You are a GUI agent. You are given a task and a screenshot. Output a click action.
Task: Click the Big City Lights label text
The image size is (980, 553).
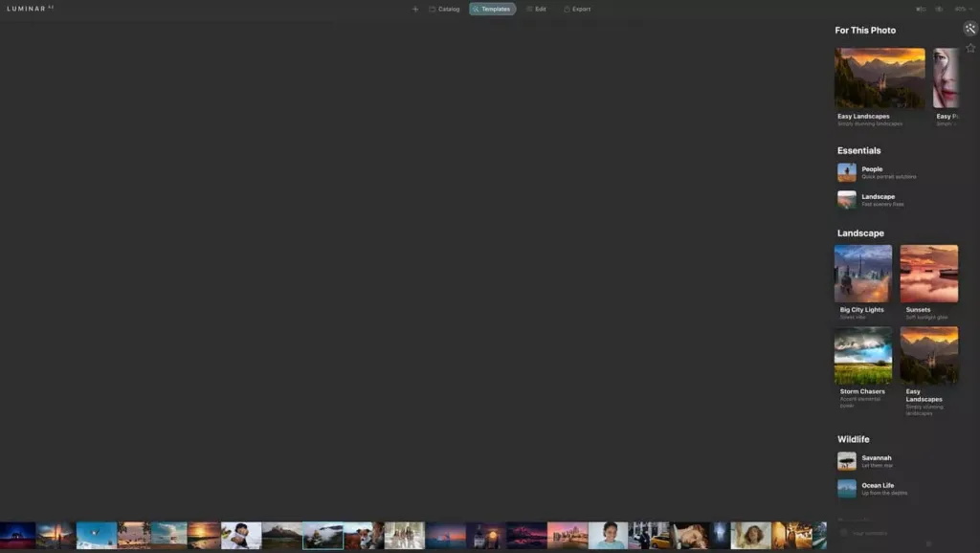tap(862, 310)
